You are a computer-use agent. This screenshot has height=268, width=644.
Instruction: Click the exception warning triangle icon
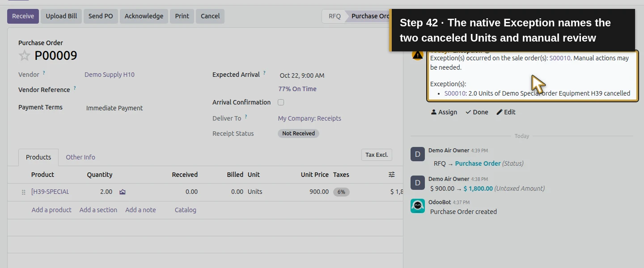[417, 55]
